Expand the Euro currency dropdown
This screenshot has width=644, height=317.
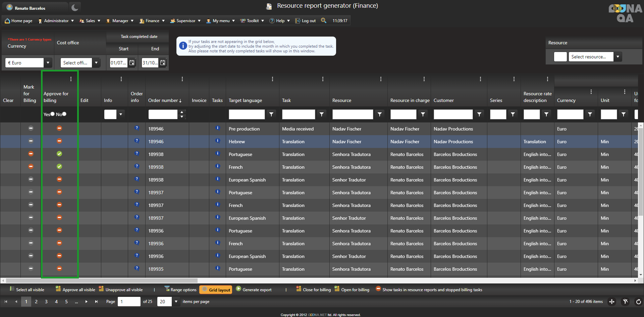click(x=48, y=63)
